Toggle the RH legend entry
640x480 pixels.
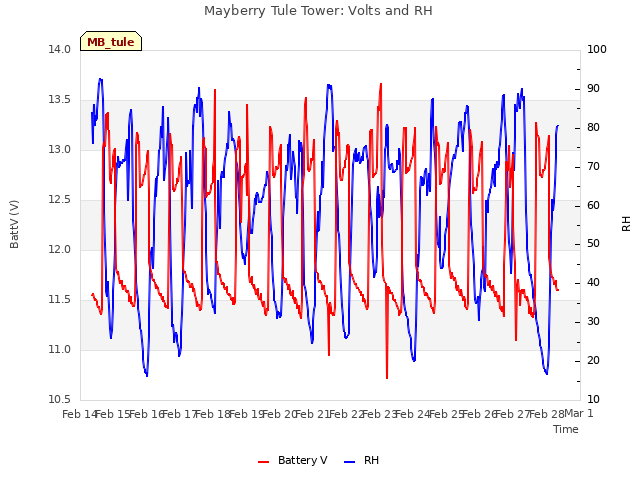click(362, 460)
